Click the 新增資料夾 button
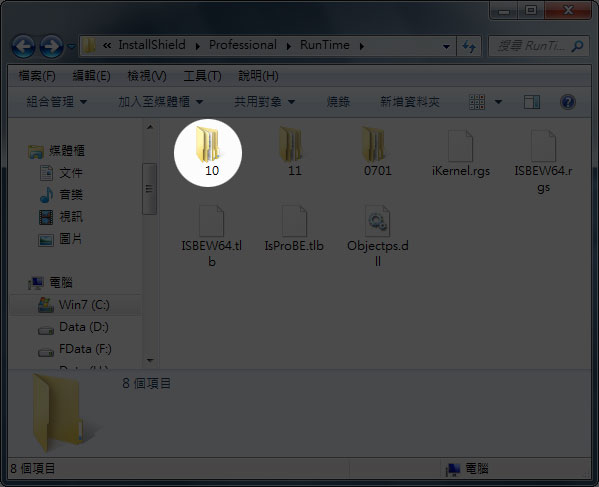Viewport: 599px width, 487px height. 410,102
